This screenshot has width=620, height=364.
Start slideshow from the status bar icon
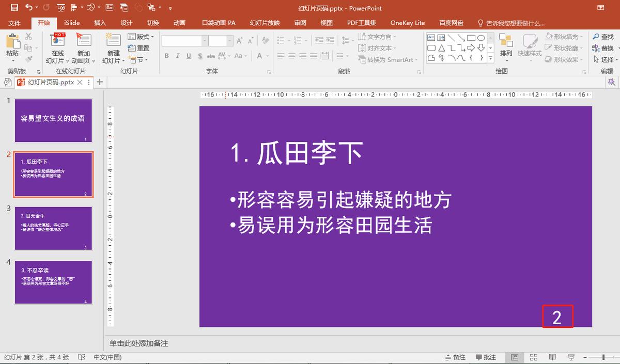[571, 356]
